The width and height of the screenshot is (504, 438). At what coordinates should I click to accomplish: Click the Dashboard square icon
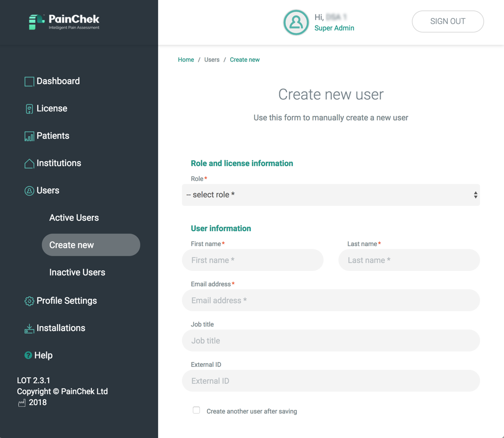[29, 82]
